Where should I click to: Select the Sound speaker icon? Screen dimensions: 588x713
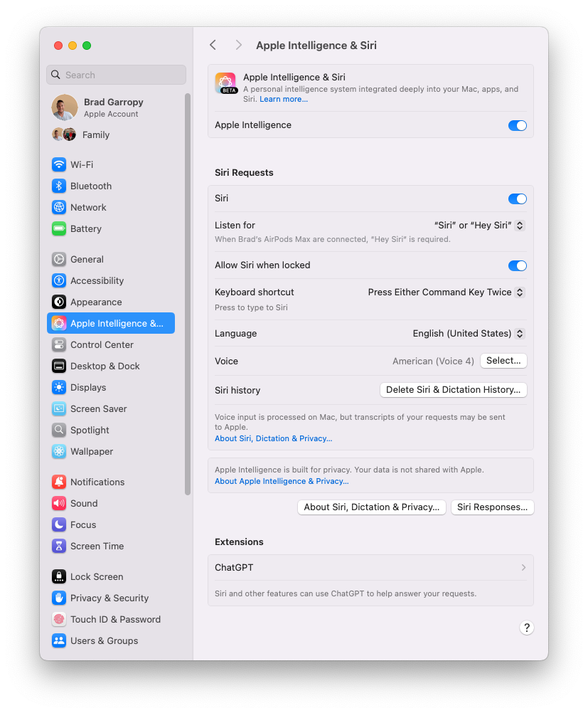coord(58,503)
